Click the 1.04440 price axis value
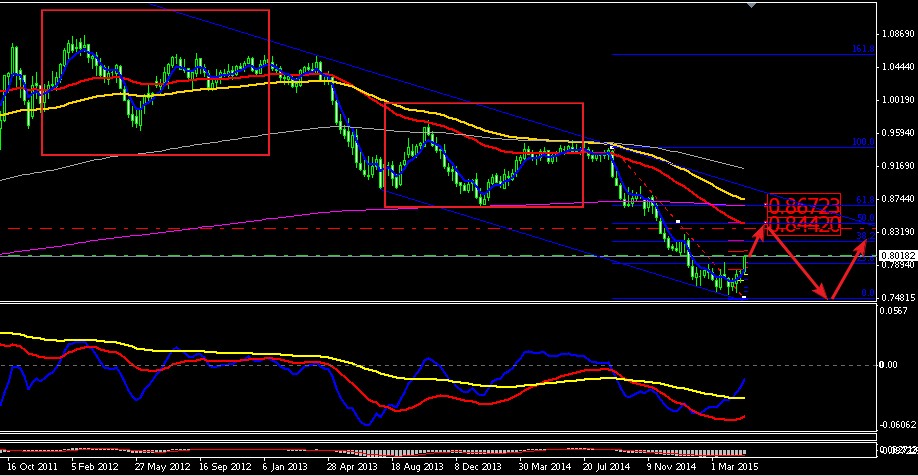918x476 pixels. pyautogui.click(x=899, y=67)
